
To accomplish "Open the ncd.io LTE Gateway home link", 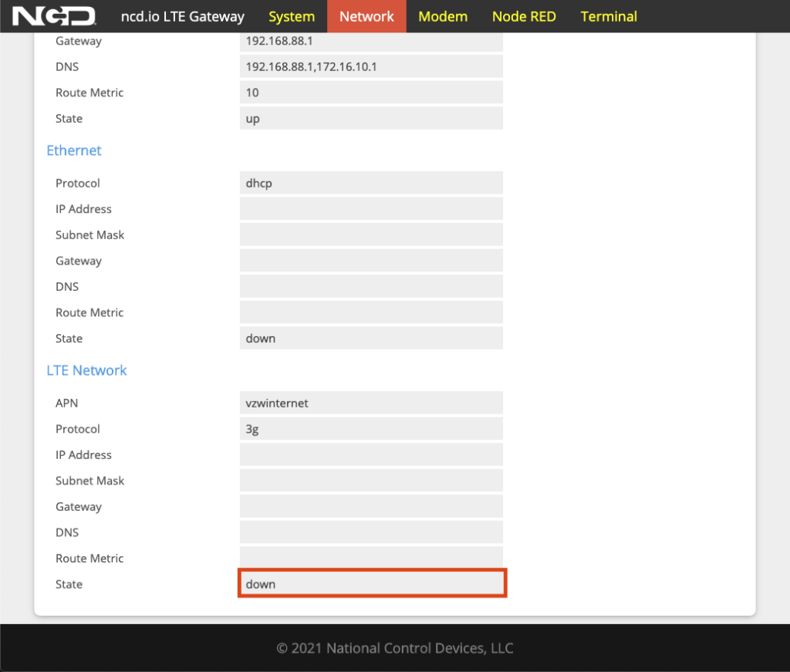I will tap(183, 16).
